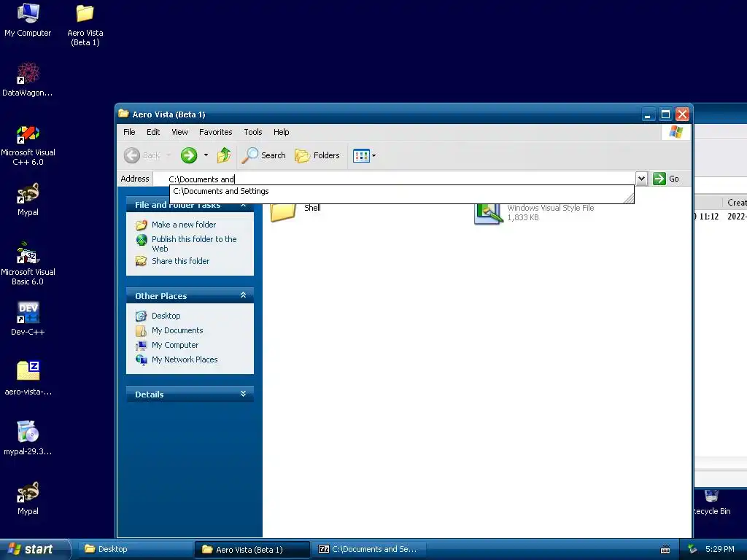This screenshot has width=747, height=560.
Task: Select Microsoft Visual Basic 6.0 shortcut
Action: (x=28, y=265)
